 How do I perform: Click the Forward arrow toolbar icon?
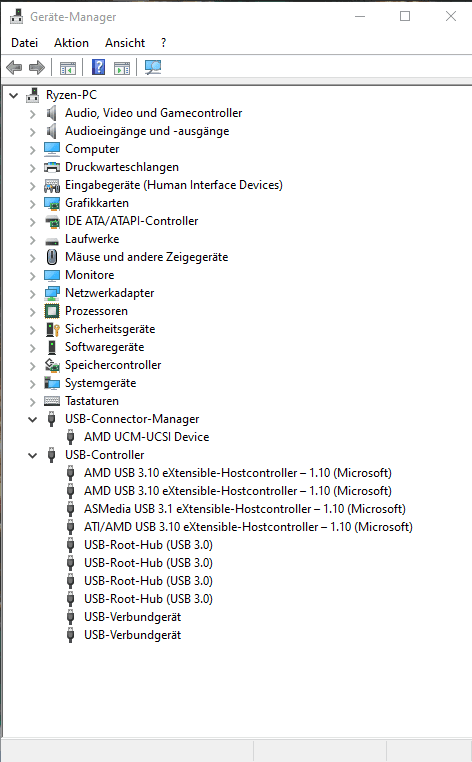pos(37,67)
